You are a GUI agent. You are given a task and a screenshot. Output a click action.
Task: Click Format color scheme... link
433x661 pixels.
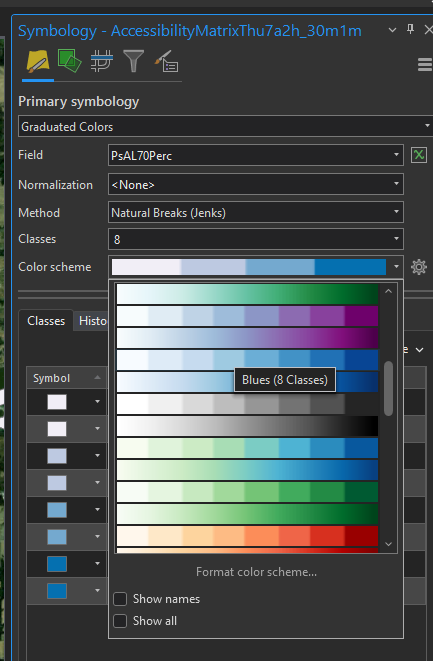(256, 572)
